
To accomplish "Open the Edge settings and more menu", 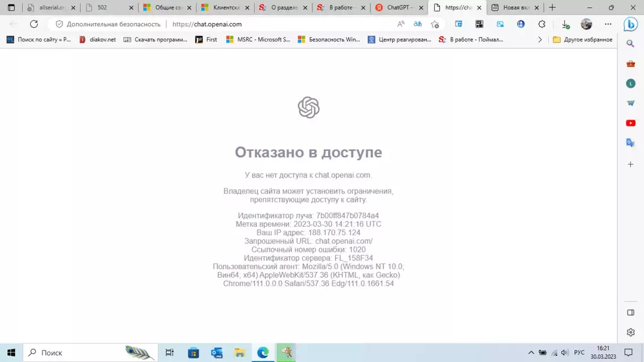I will pos(608,24).
